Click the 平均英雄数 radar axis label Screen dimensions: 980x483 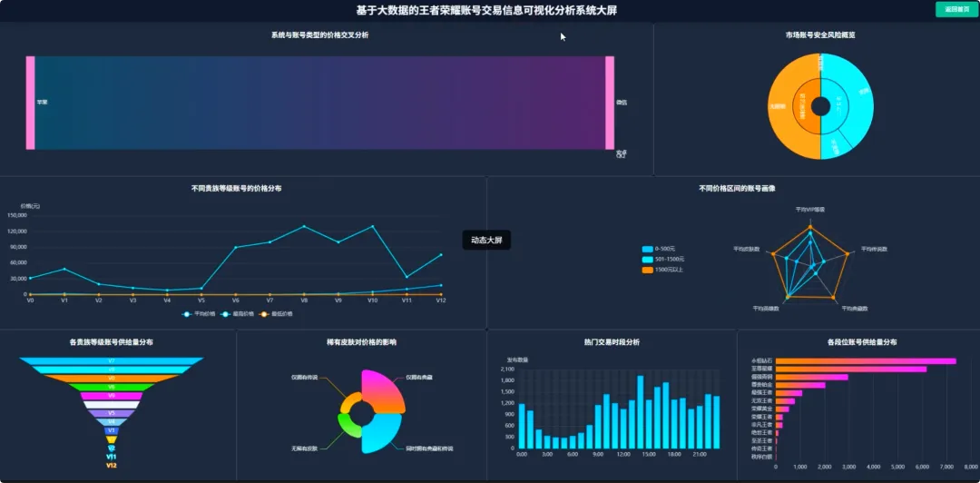(766, 308)
